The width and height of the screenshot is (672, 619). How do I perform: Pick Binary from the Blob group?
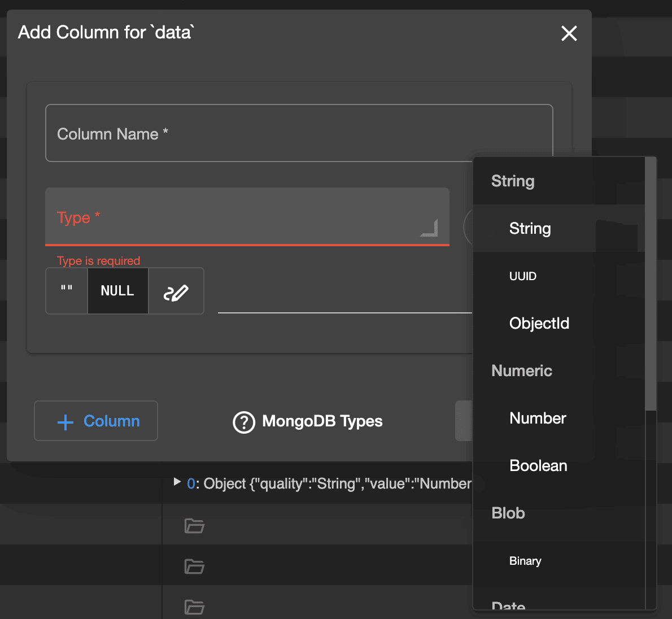(525, 561)
